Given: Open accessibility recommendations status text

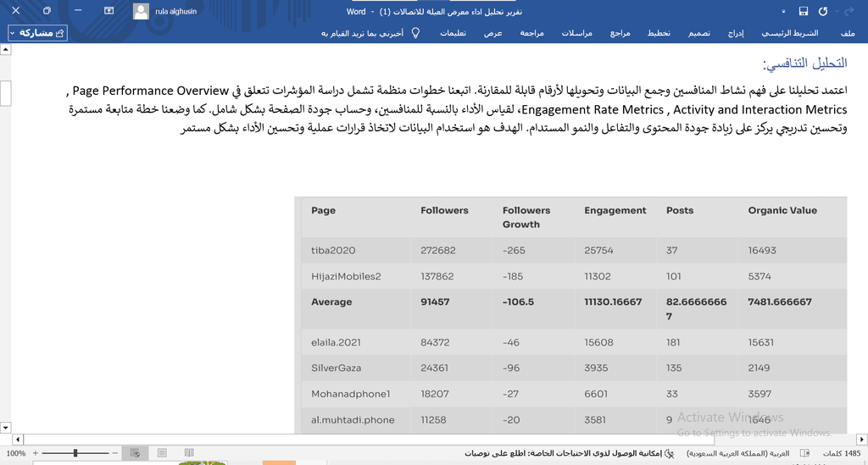Looking at the screenshot, I should 563,453.
